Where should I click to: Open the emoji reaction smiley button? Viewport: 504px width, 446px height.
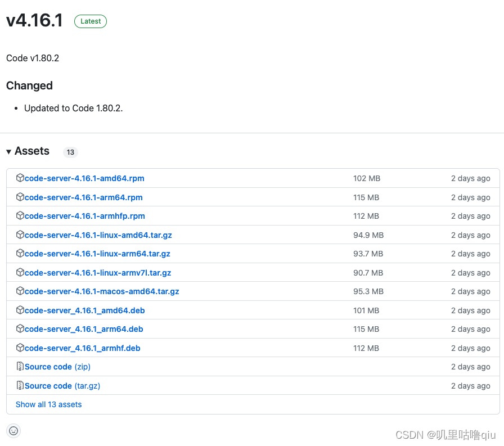pos(13,431)
